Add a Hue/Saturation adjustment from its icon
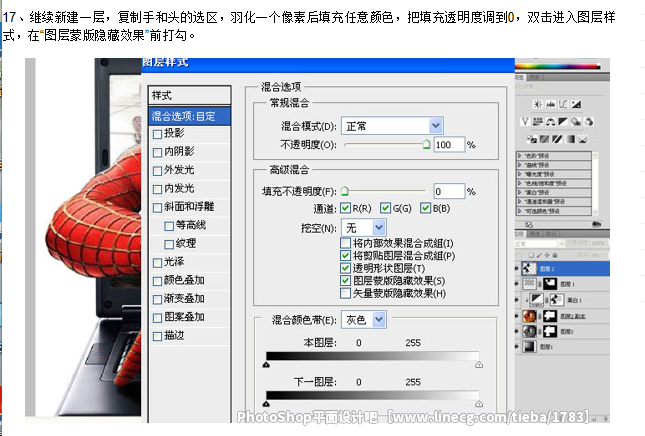The height and width of the screenshot is (436, 645). 538,122
